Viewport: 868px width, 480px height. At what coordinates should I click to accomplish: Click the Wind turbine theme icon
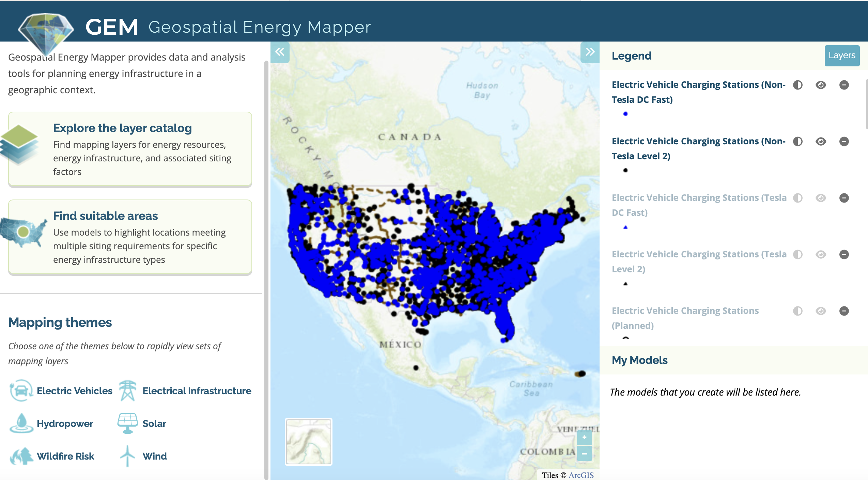click(x=127, y=456)
